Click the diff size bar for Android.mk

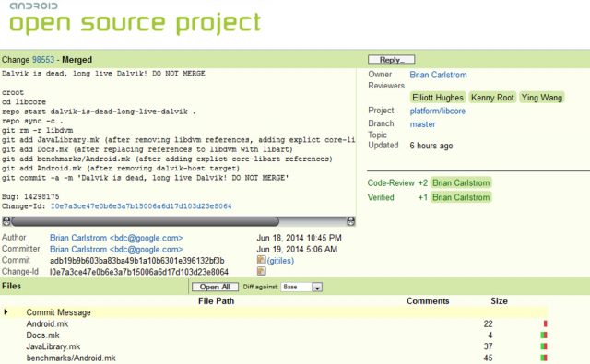coord(545,323)
